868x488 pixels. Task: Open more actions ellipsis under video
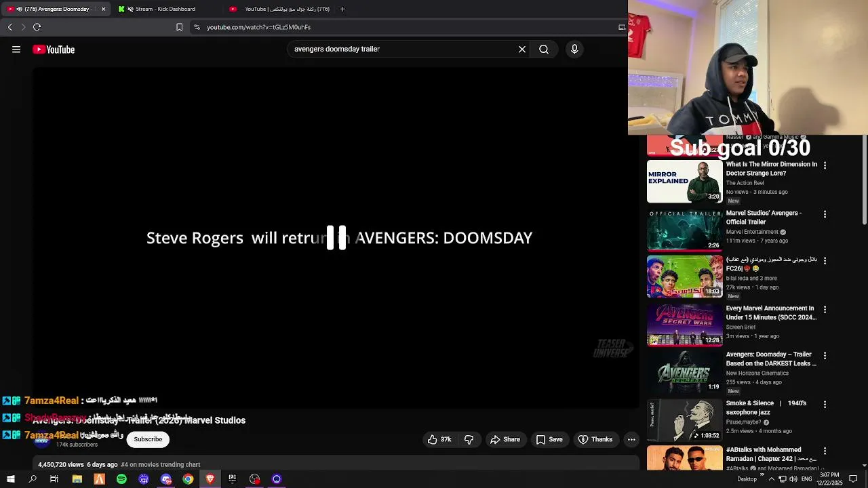click(x=631, y=439)
